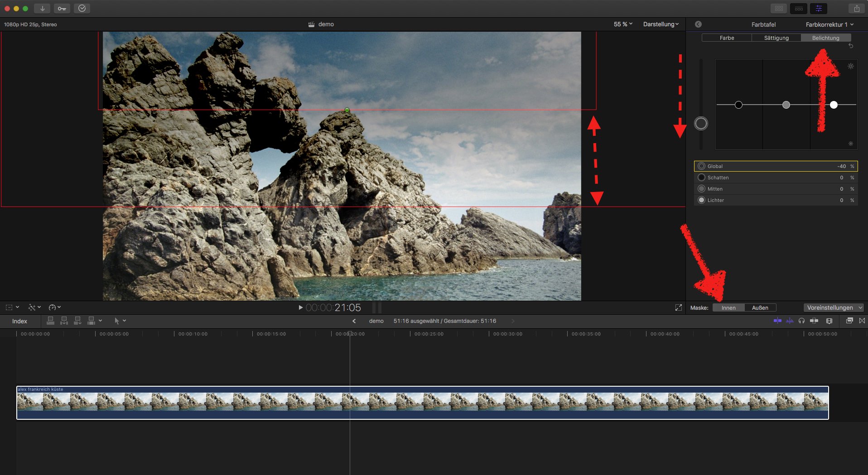Toggle the Inspector sliders icon
The height and width of the screenshot is (475, 868).
pyautogui.click(x=819, y=9)
